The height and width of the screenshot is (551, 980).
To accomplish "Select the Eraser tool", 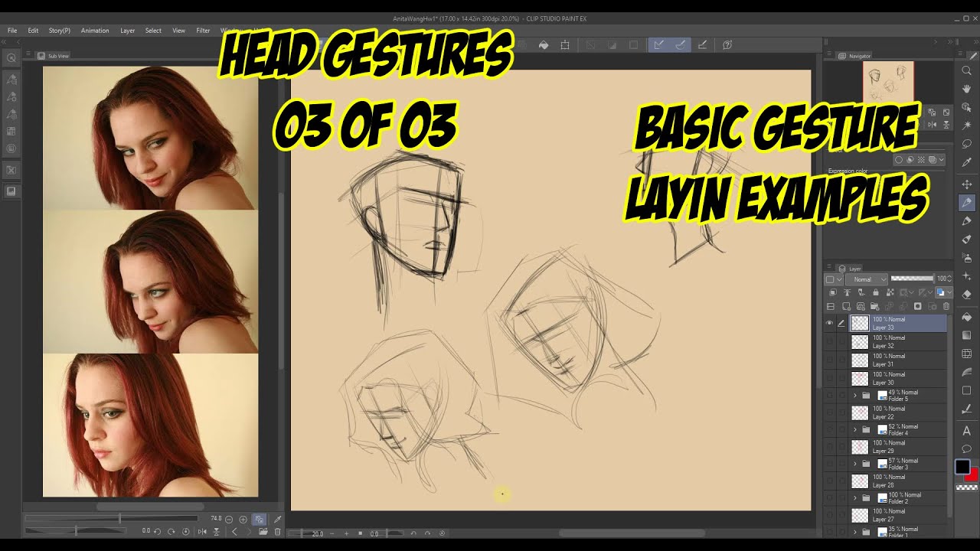I will [x=967, y=295].
